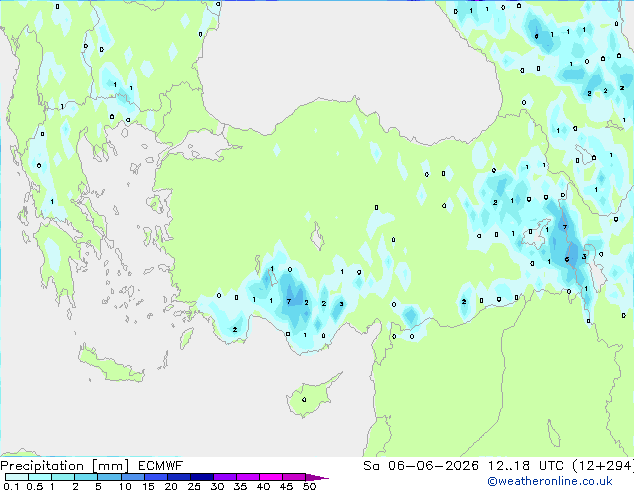
Task: Select the 2–5 mm legend color swatch
Action: pos(86,477)
